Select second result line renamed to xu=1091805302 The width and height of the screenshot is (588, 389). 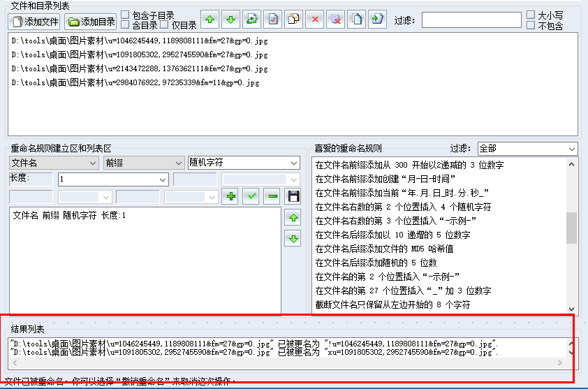254,352
